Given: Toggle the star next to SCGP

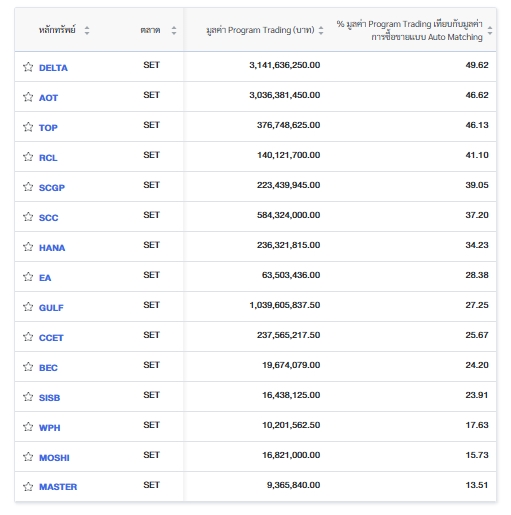Looking at the screenshot, I should click(28, 187).
